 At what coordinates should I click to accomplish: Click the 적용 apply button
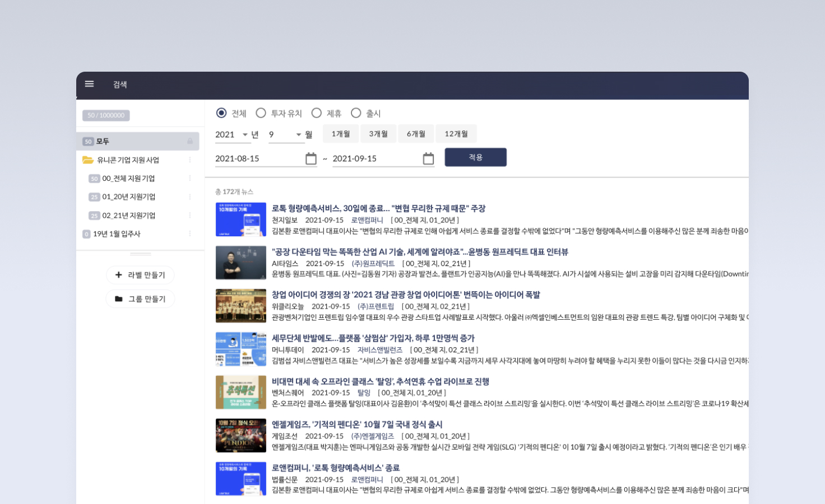coord(476,157)
